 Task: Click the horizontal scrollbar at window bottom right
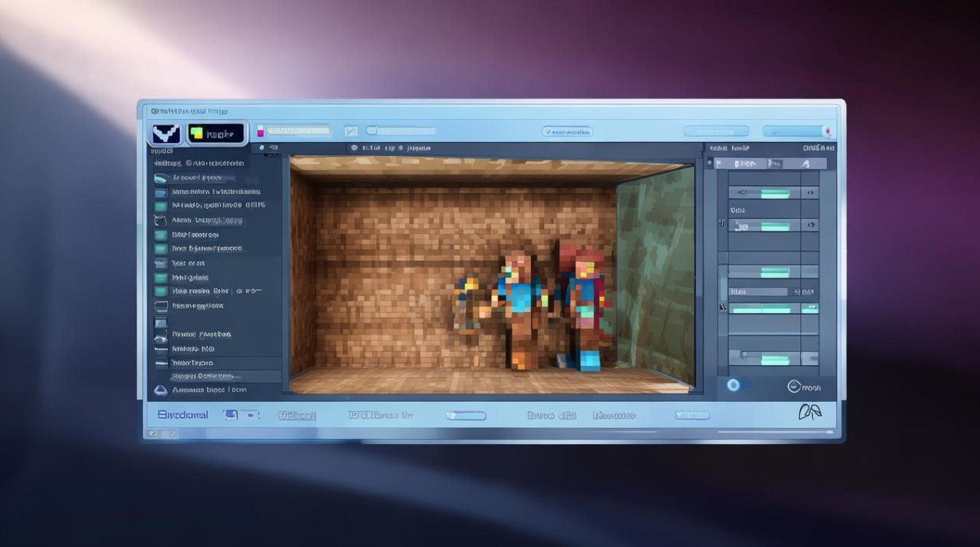coord(777,432)
